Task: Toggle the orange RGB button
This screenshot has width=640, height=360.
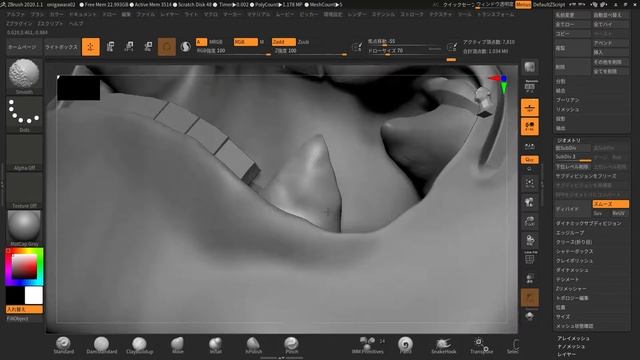Action: (246, 42)
